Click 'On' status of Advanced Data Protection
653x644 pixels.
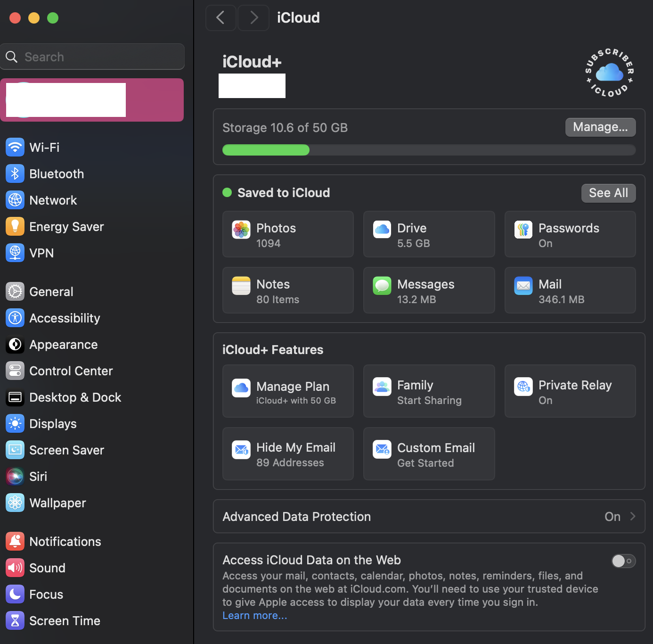coord(612,517)
